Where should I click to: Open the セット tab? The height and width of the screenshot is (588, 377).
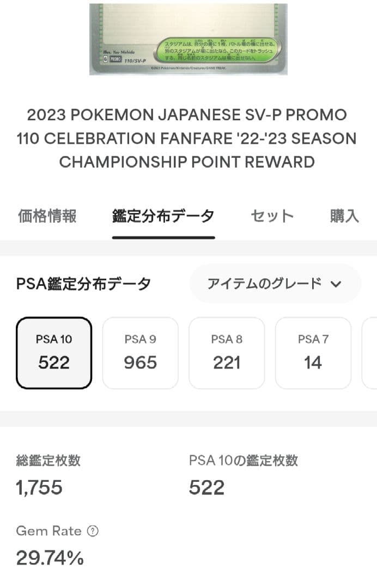coord(272,216)
